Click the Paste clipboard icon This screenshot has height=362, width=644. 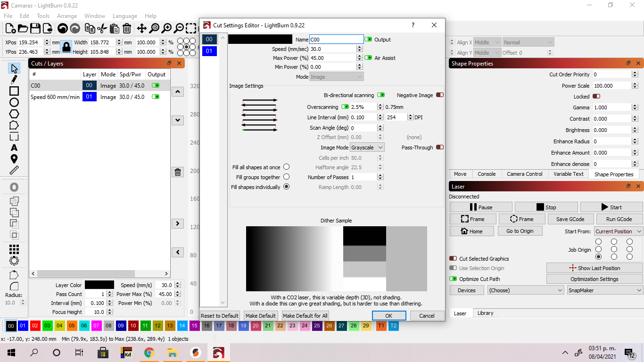pyautogui.click(x=114, y=28)
